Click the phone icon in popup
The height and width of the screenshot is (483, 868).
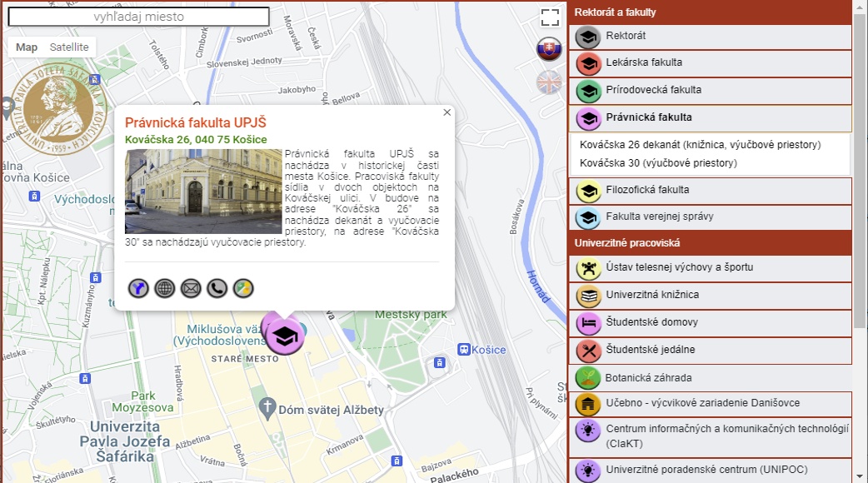tap(217, 288)
